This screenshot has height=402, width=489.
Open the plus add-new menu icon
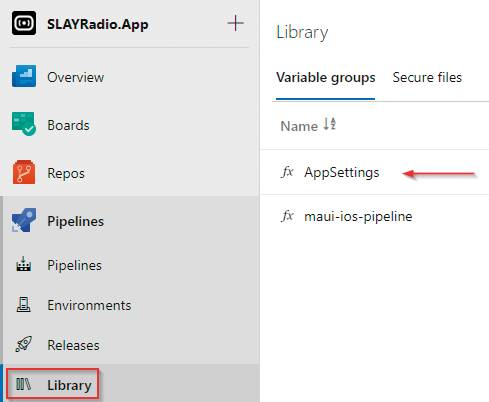tap(235, 23)
